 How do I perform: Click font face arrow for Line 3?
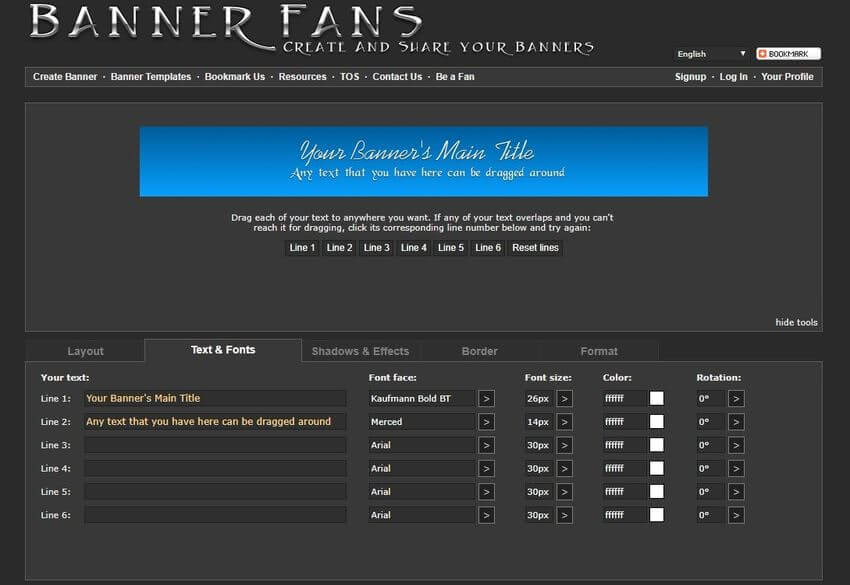(486, 445)
